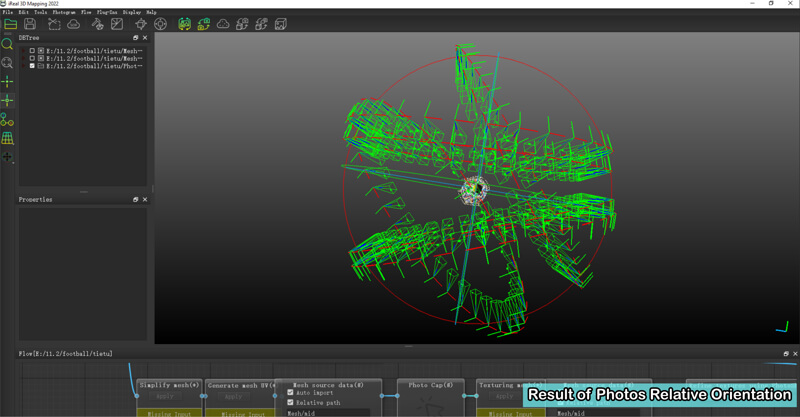Open the Photogram menu
The width and height of the screenshot is (800, 417).
pos(64,12)
